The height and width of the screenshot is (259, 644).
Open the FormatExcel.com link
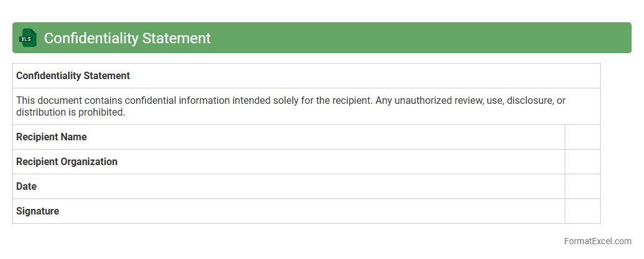[598, 241]
